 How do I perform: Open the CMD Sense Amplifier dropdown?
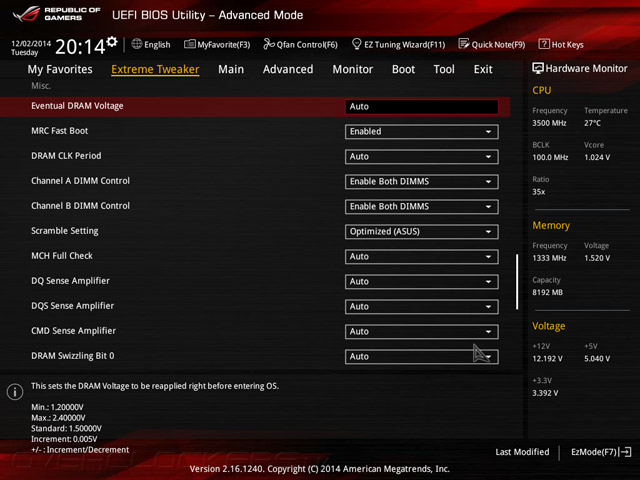pos(422,331)
